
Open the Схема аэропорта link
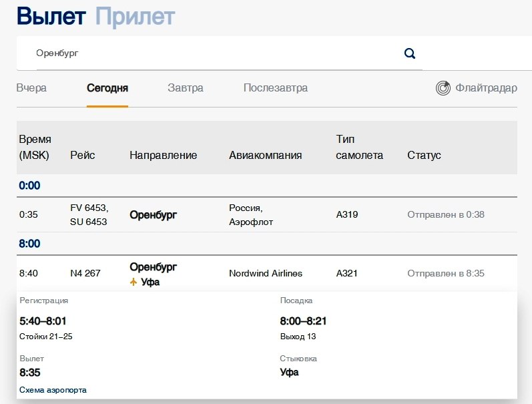click(53, 390)
